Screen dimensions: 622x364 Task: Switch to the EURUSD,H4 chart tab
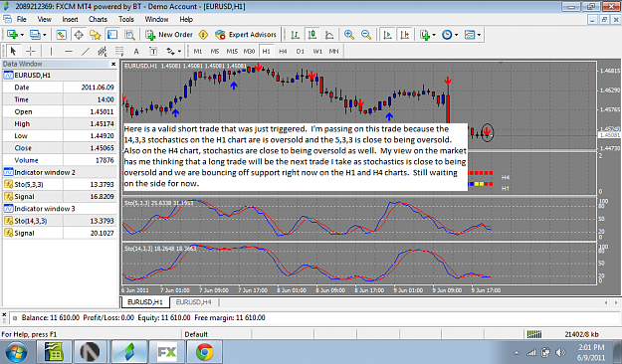(x=194, y=302)
